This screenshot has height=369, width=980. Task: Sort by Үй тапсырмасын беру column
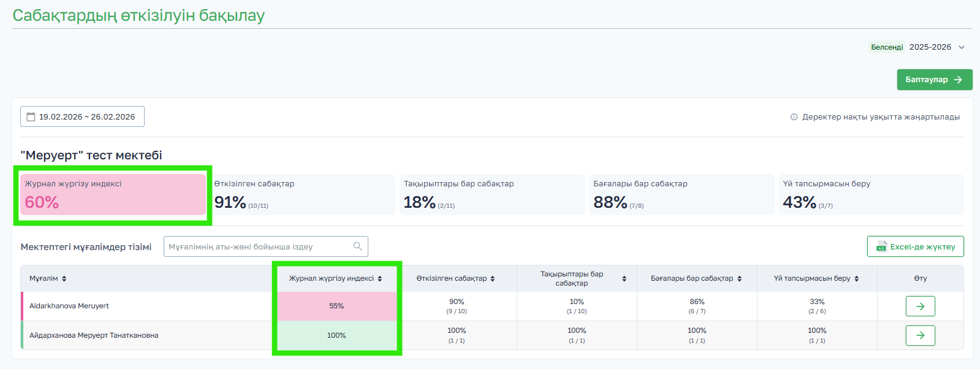(857, 279)
